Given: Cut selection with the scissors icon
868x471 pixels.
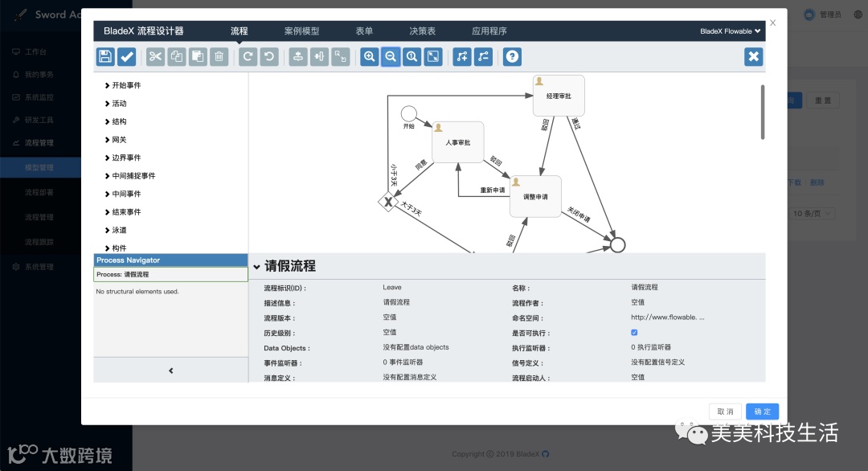Looking at the screenshot, I should [x=156, y=56].
